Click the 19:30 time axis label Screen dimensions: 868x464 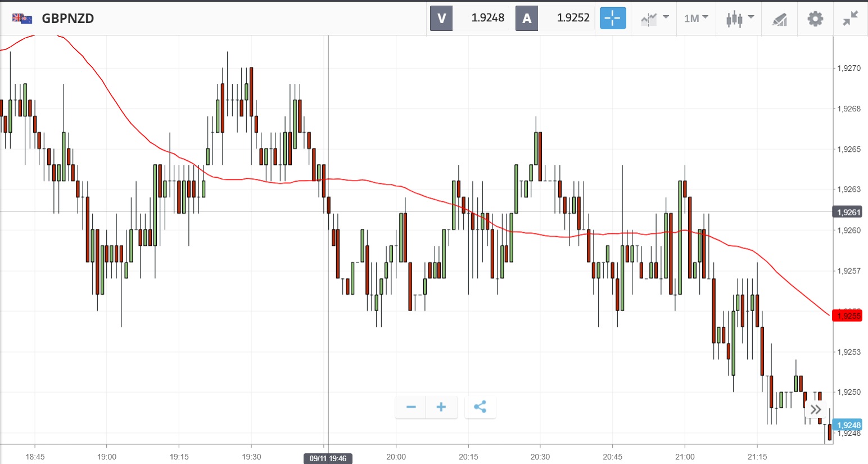click(x=251, y=457)
